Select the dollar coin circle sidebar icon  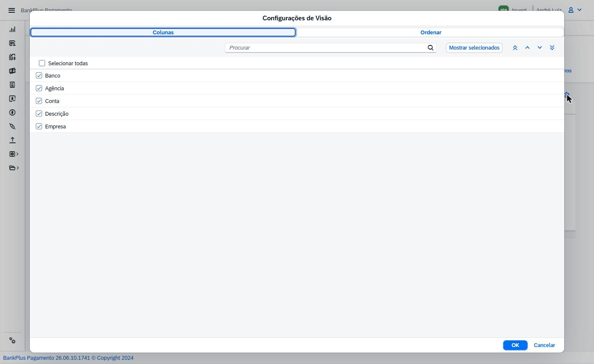(12, 112)
